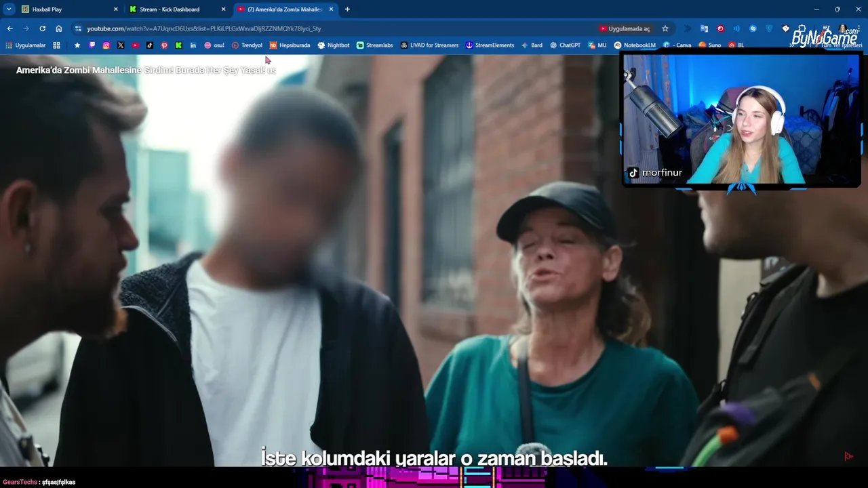868x488 pixels.
Task: Open the red circle extension icon
Action: pyautogui.click(x=720, y=28)
